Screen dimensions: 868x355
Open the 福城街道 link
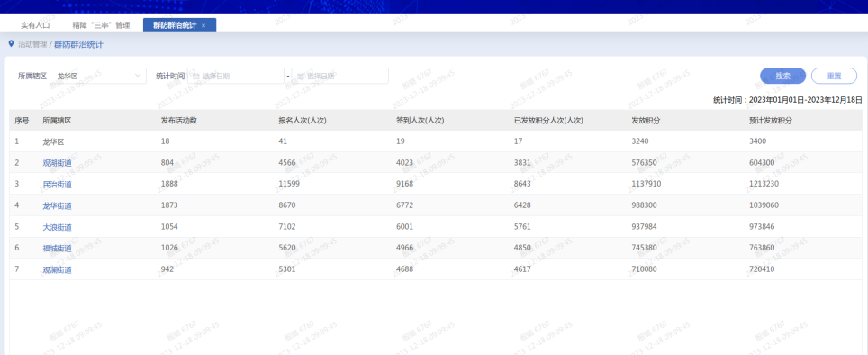(x=57, y=248)
